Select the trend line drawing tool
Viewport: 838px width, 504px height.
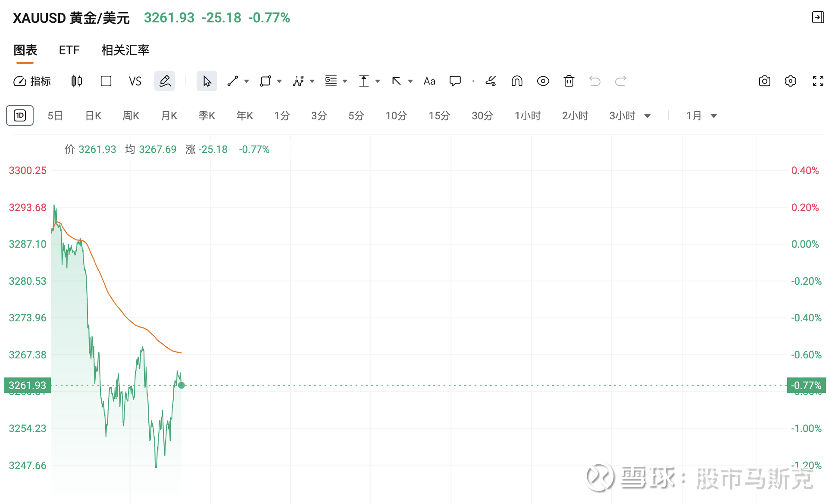pyautogui.click(x=233, y=81)
